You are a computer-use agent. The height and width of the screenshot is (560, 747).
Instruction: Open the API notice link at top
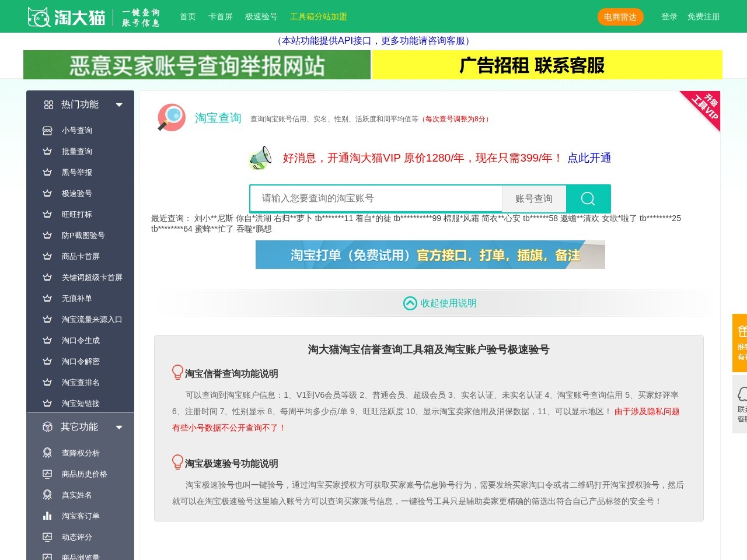coord(373,41)
